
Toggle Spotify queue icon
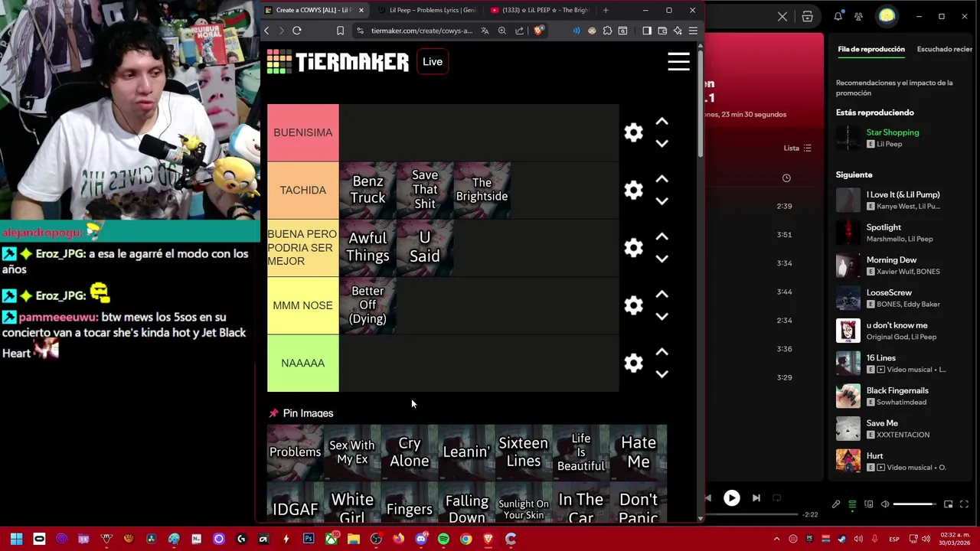852,504
